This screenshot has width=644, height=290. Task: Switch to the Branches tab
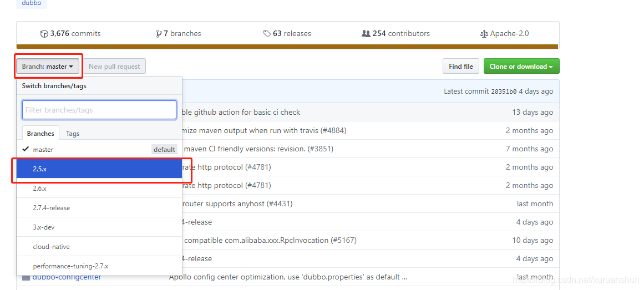pos(40,133)
